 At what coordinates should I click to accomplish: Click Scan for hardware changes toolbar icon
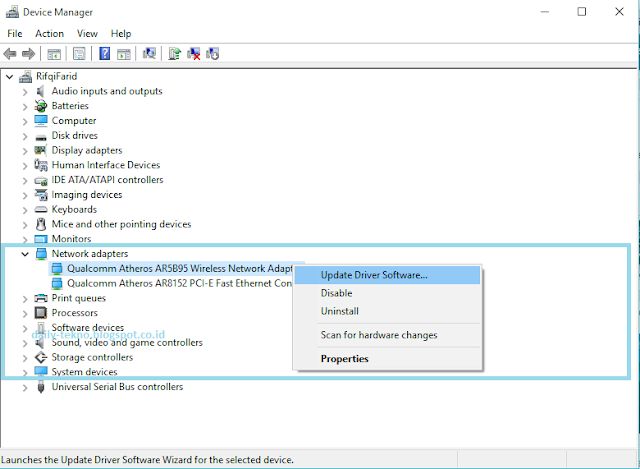tap(149, 53)
